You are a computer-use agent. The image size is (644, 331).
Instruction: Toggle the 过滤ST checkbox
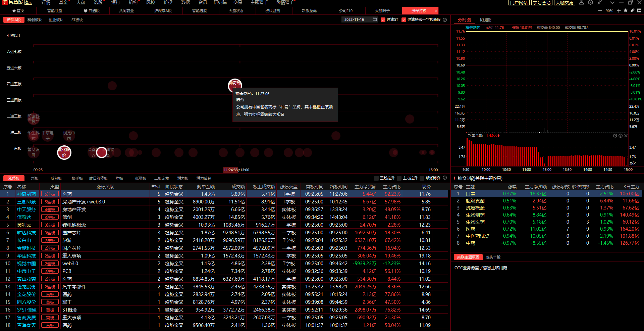383,20
